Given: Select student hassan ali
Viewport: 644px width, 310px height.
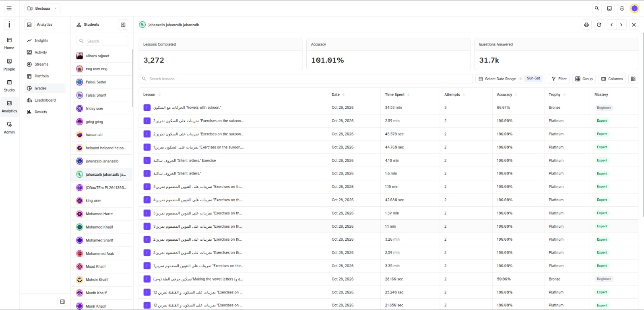Looking at the screenshot, I should click(x=102, y=135).
